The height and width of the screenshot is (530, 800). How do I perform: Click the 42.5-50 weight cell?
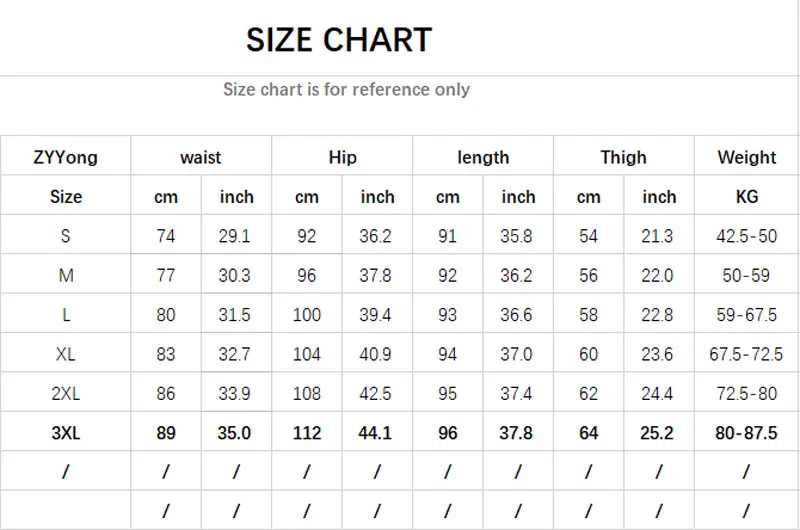tap(747, 236)
